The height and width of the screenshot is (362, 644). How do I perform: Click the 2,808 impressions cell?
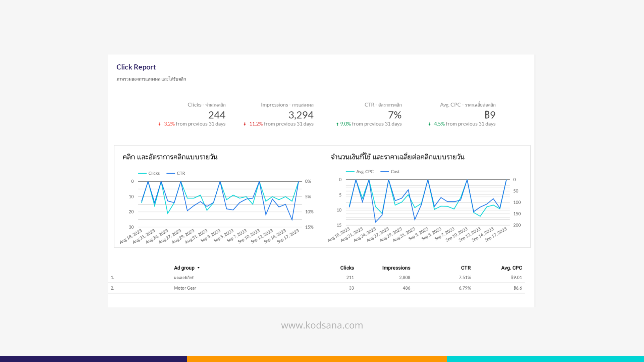point(405,278)
